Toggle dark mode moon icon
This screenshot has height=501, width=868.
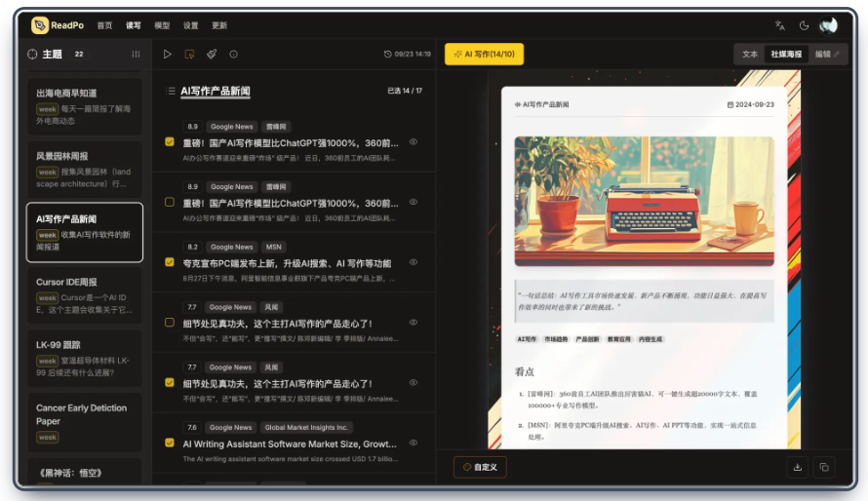(x=804, y=25)
